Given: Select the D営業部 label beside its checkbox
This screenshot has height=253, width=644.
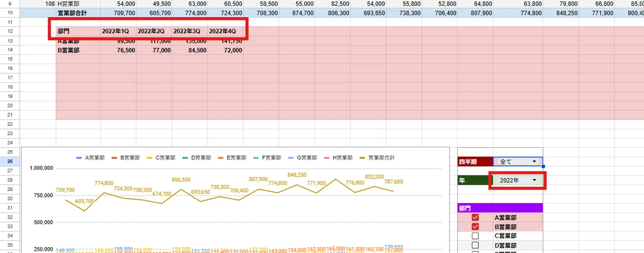Looking at the screenshot, I should click(505, 245).
